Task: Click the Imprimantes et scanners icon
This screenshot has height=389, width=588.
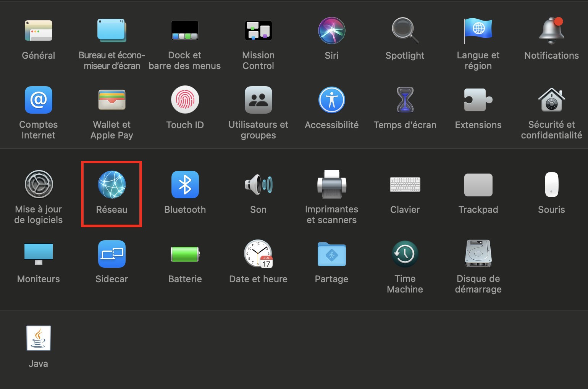Action: click(x=331, y=185)
